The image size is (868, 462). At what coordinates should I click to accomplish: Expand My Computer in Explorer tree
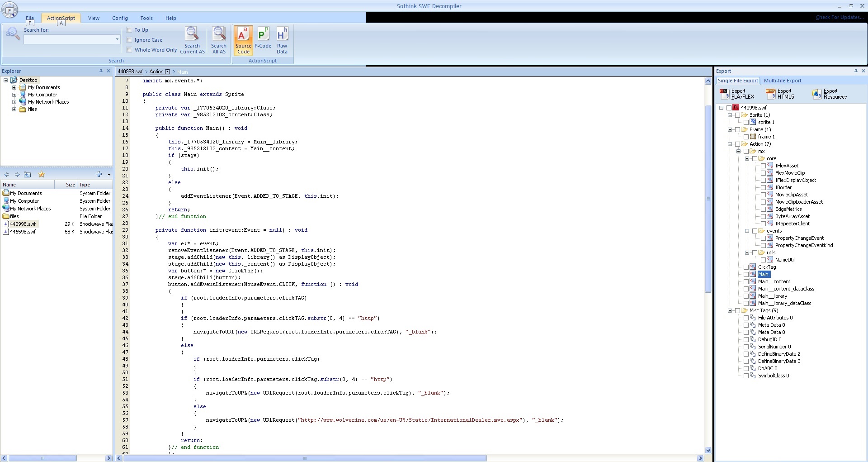click(14, 95)
